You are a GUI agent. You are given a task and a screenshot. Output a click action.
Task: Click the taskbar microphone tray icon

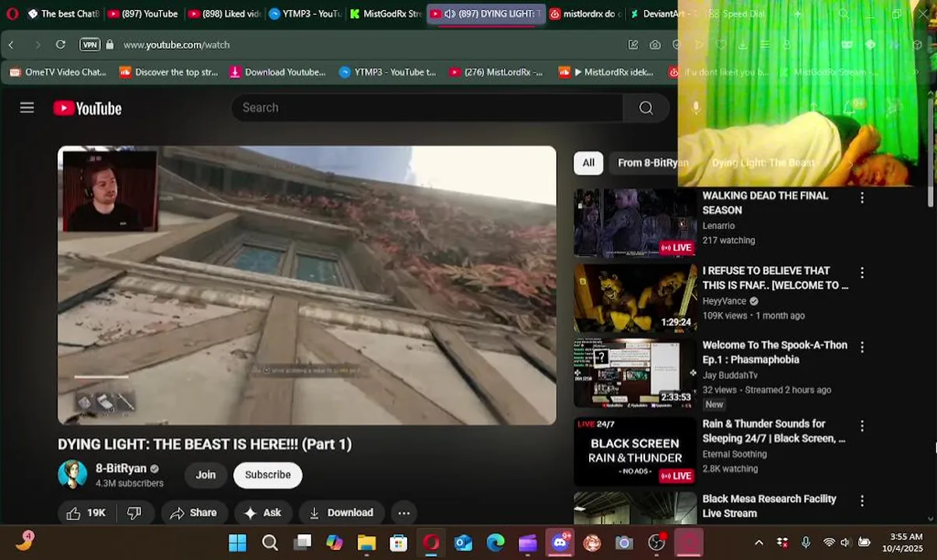pyautogui.click(x=805, y=542)
